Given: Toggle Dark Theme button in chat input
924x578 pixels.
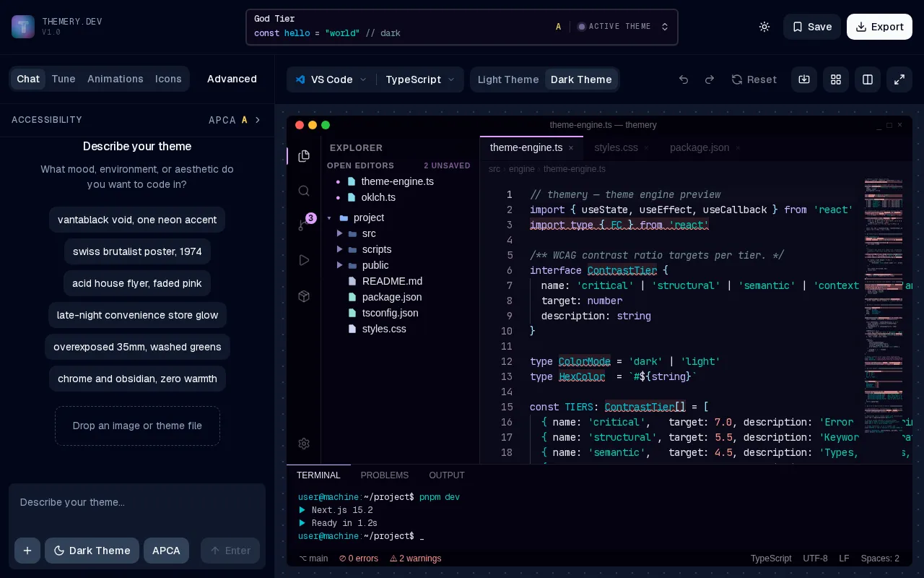Looking at the screenshot, I should (92, 551).
